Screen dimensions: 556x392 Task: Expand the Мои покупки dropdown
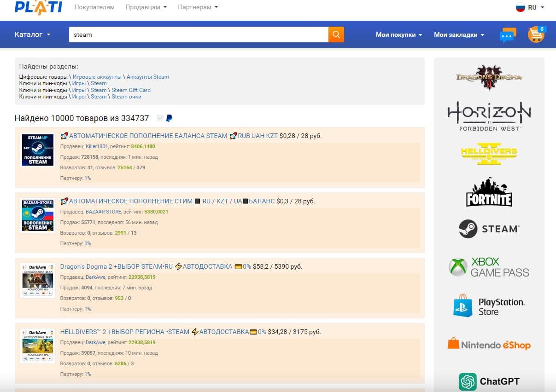pos(399,35)
